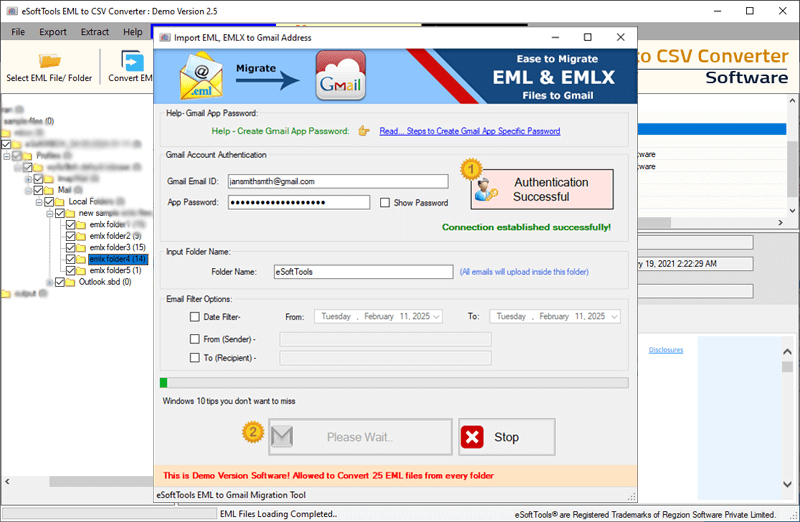Open the Steps to Create Gmail App Password link
This screenshot has height=522, width=800.
(x=469, y=131)
